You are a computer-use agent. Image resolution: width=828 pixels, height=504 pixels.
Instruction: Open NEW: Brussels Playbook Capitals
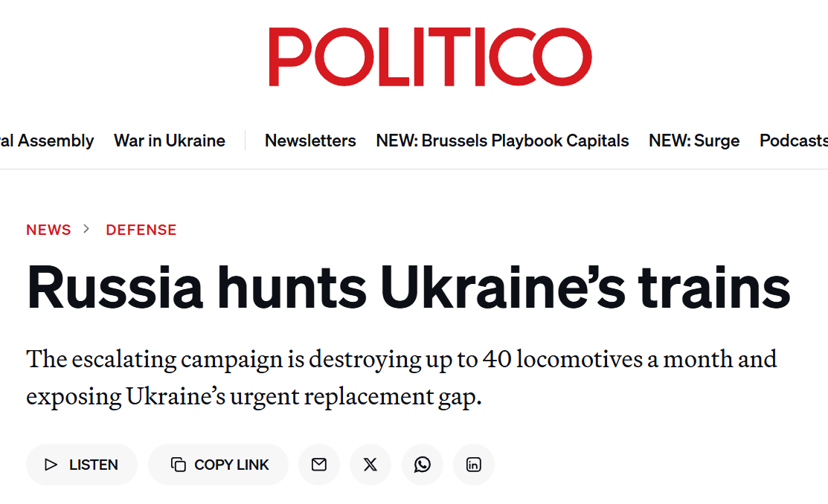tap(502, 140)
